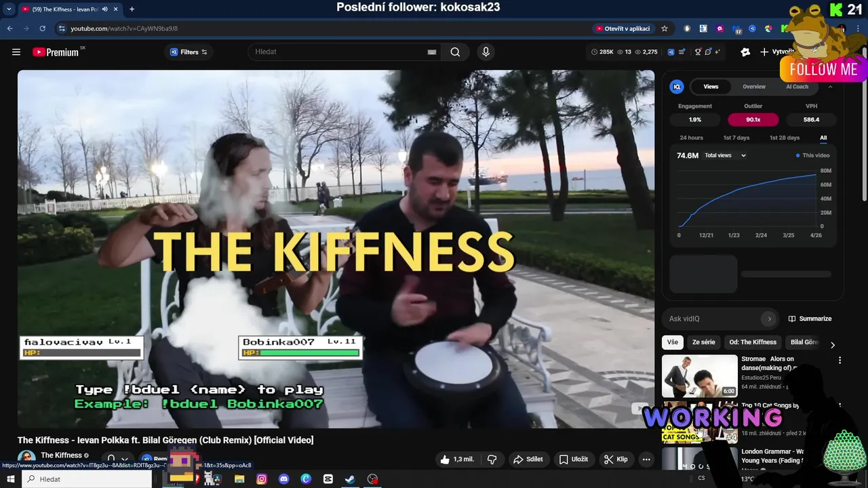Start voice search with the microphone
This screenshot has height=488, width=868.
click(486, 52)
